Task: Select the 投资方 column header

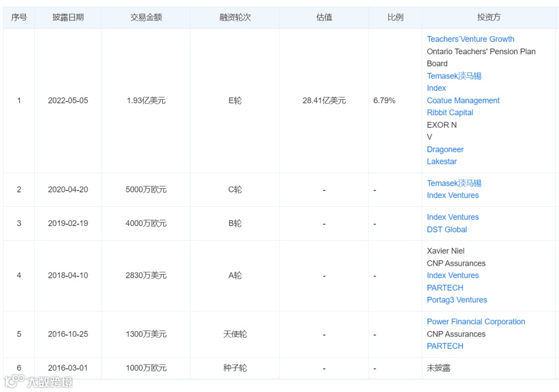Action: coord(489,17)
